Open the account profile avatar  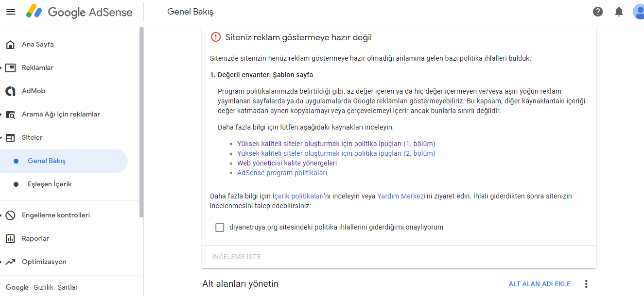(x=639, y=12)
